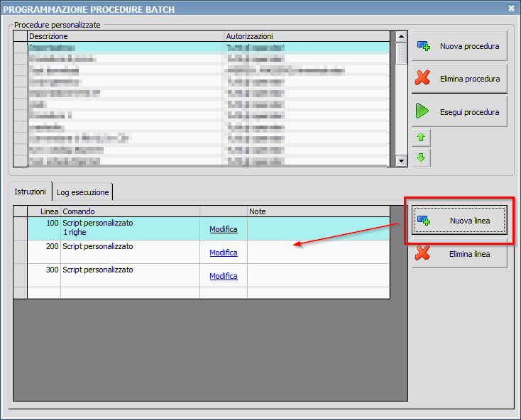Move the procedure down with the green down arrow

(421, 157)
